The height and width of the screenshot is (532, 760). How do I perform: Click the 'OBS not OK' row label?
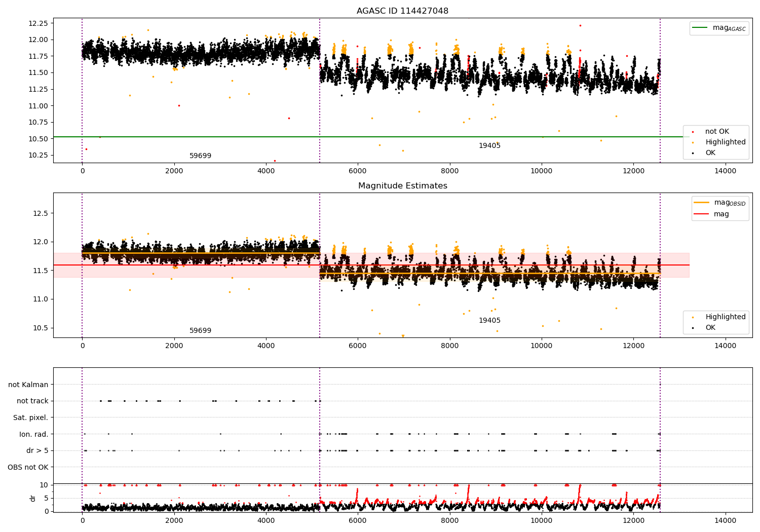(x=28, y=467)
